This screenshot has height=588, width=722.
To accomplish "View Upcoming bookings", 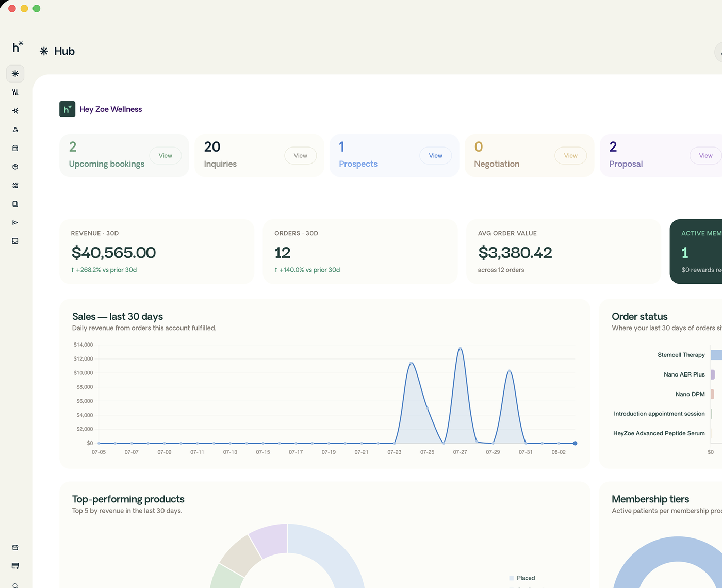I will coord(166,155).
